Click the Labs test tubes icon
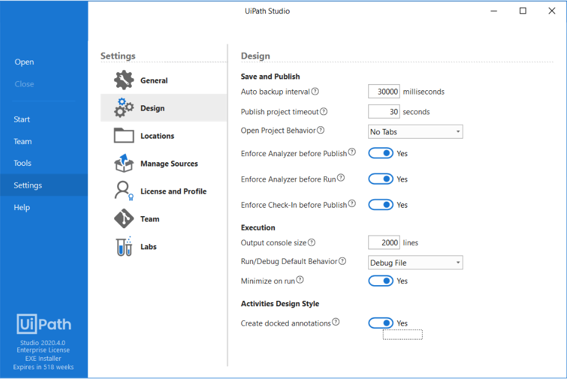This screenshot has height=380, width=567. click(x=124, y=246)
